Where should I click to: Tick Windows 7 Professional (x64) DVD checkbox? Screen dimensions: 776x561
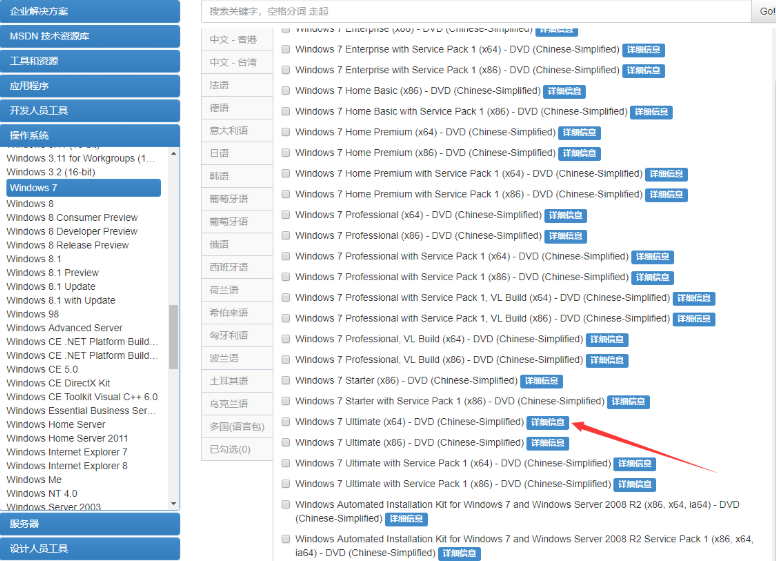point(286,215)
